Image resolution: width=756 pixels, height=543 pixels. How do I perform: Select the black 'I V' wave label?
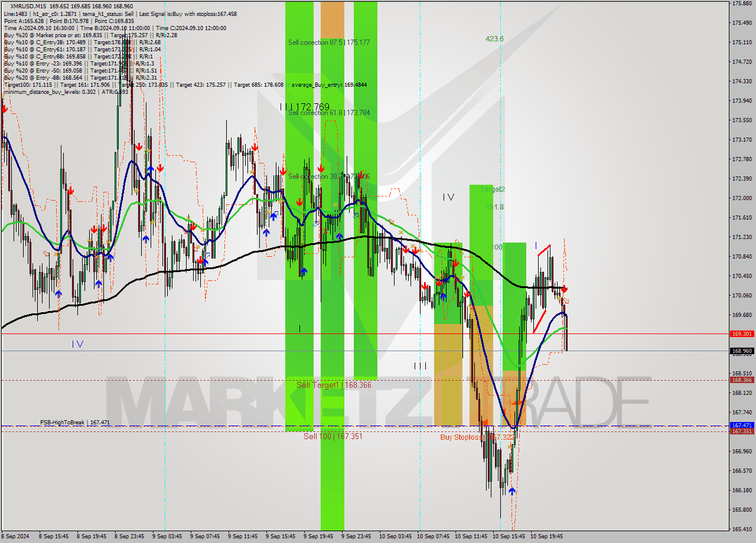click(448, 197)
